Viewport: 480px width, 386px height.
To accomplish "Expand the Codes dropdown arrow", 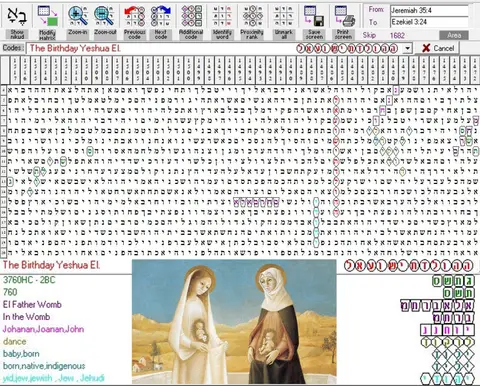I will 407,49.
